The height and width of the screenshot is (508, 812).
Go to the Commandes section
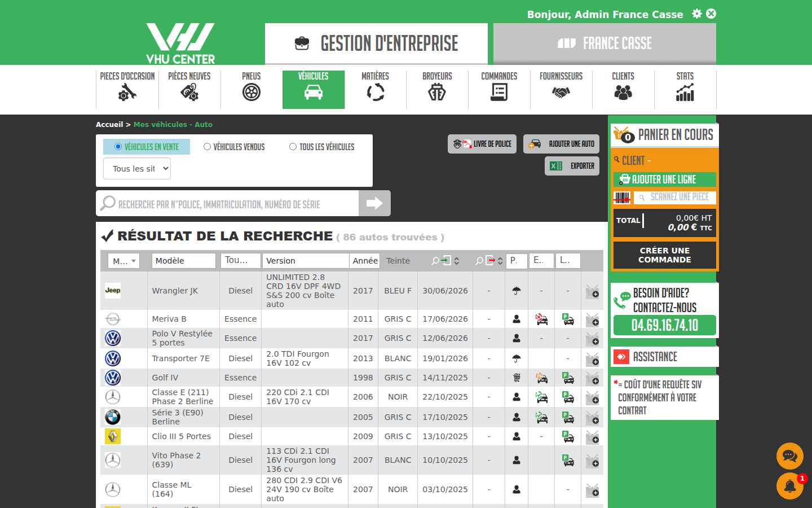pyautogui.click(x=500, y=89)
